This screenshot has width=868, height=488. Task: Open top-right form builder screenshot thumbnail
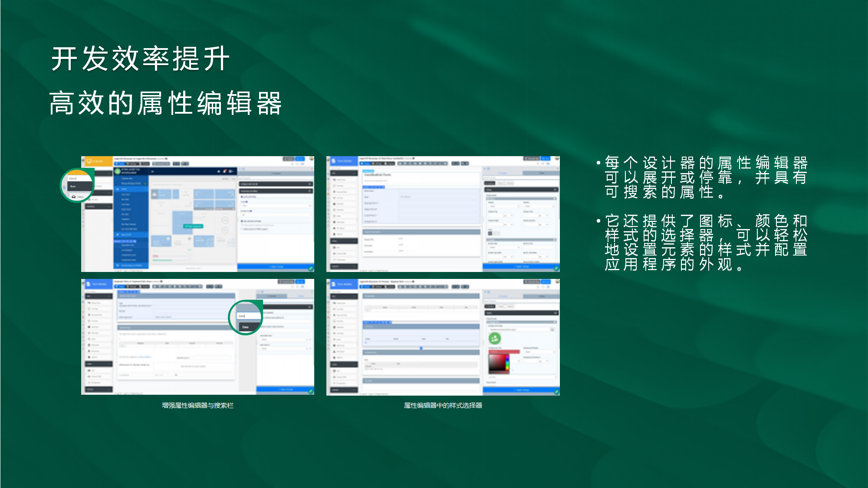443,214
